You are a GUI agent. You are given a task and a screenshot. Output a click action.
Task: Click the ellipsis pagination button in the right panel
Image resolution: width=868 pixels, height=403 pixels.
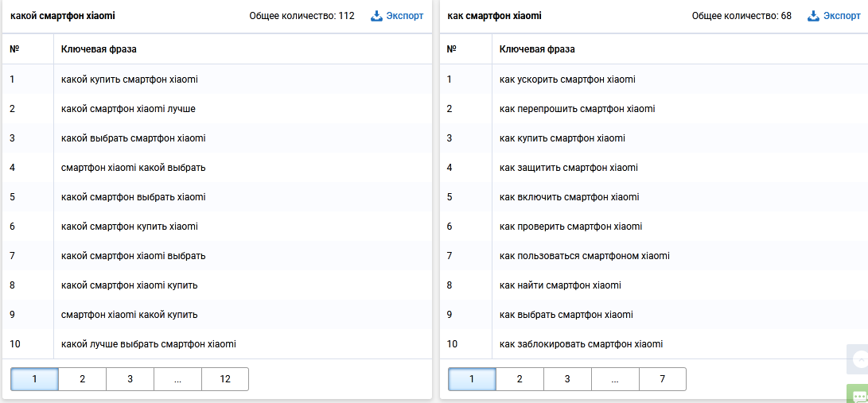(614, 379)
